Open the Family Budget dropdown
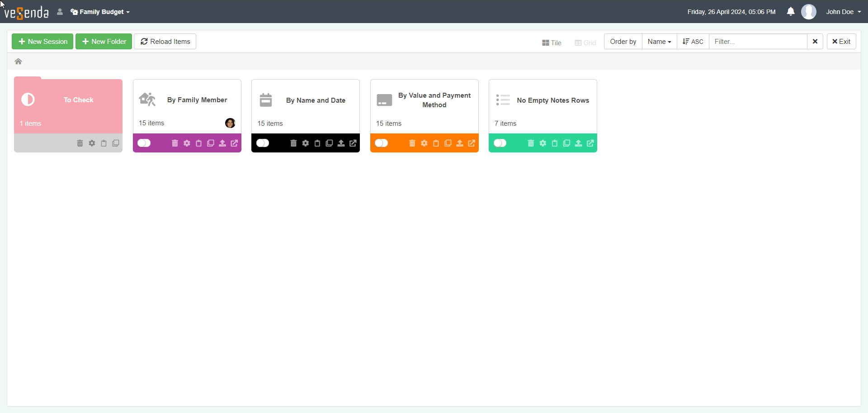 tap(100, 12)
